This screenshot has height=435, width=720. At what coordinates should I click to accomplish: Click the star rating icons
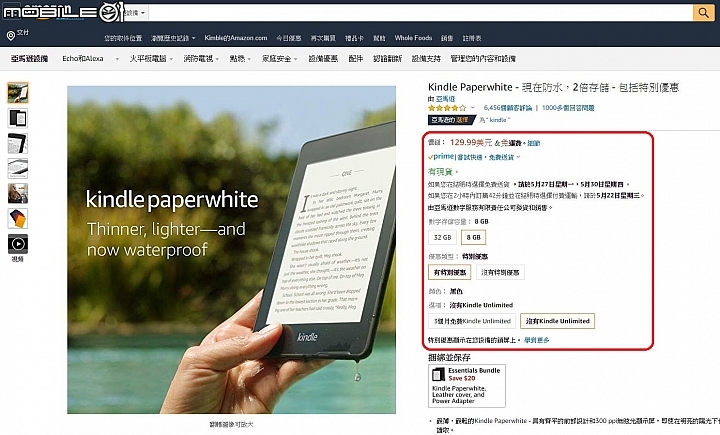(447, 108)
